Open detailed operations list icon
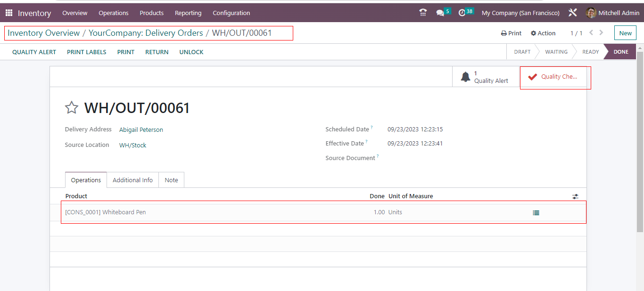 pos(536,213)
